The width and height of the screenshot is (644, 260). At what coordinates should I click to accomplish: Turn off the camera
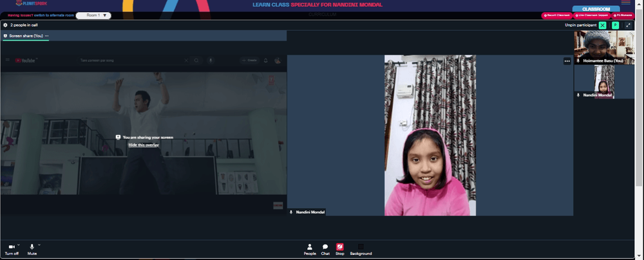(x=12, y=249)
